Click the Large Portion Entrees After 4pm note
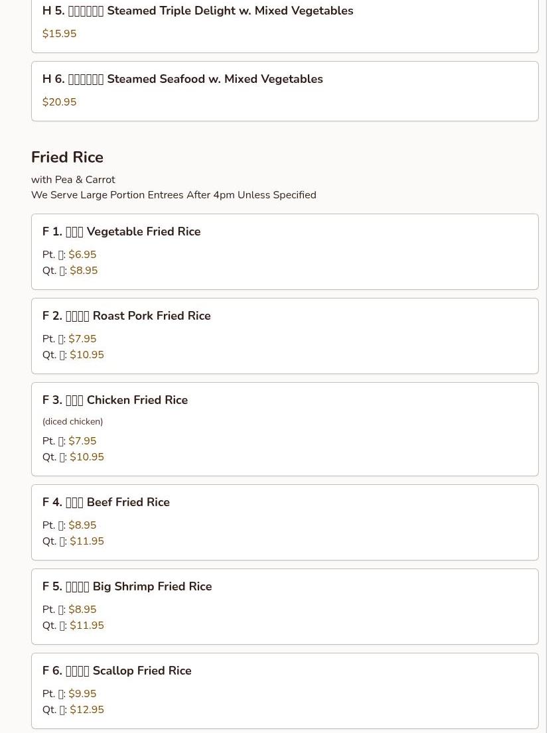560x733 pixels. click(x=174, y=195)
